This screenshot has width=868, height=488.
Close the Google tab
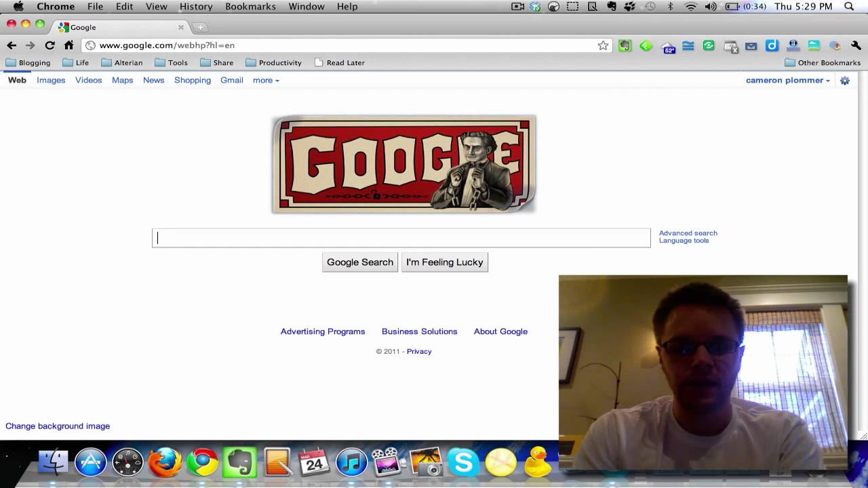tap(181, 28)
